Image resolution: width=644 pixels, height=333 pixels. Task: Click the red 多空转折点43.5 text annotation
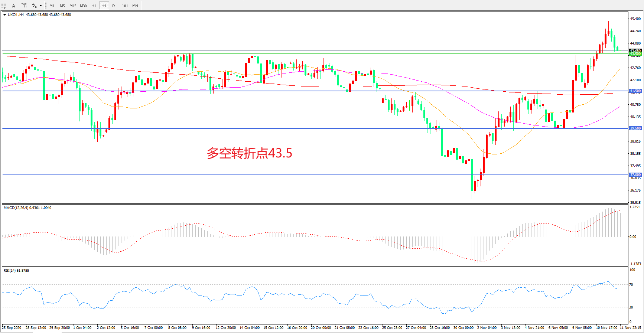[249, 153]
